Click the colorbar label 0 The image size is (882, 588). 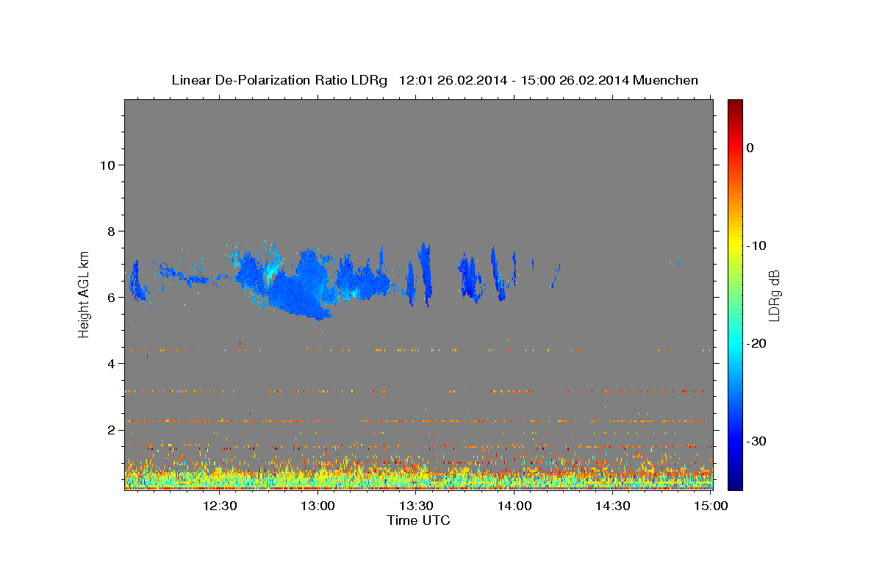[x=750, y=148]
